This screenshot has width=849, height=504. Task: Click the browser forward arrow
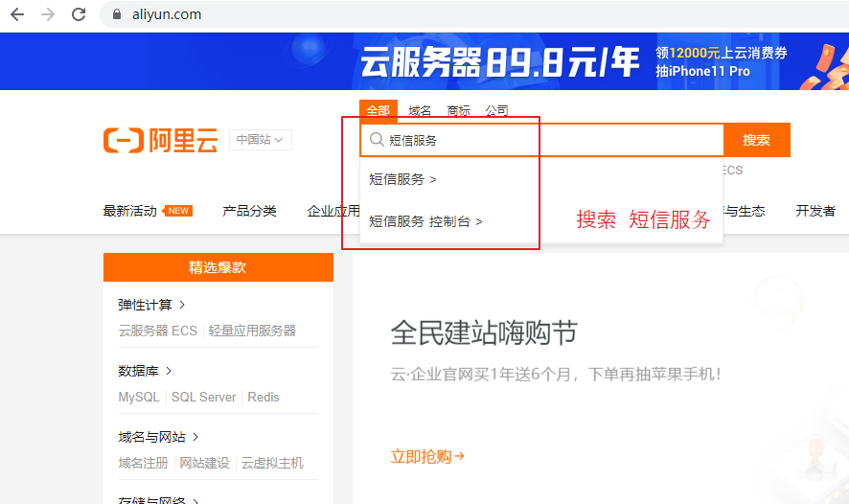click(48, 14)
